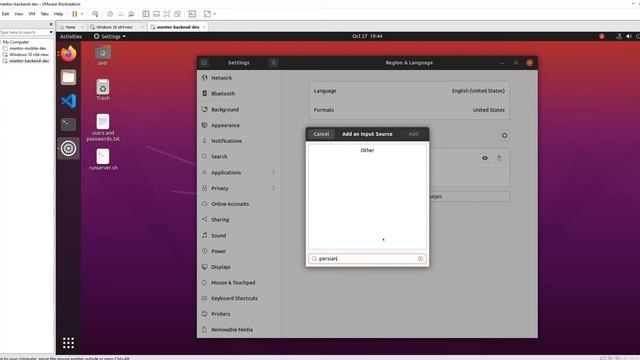Click the search icon in the Settings header
The image size is (640, 360).
click(x=204, y=62)
